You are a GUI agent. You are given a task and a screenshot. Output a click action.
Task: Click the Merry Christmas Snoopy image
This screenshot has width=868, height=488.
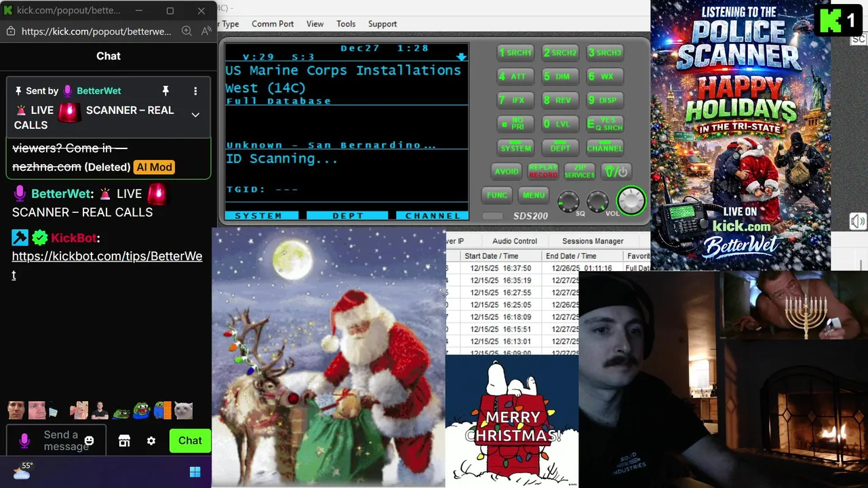click(512, 421)
